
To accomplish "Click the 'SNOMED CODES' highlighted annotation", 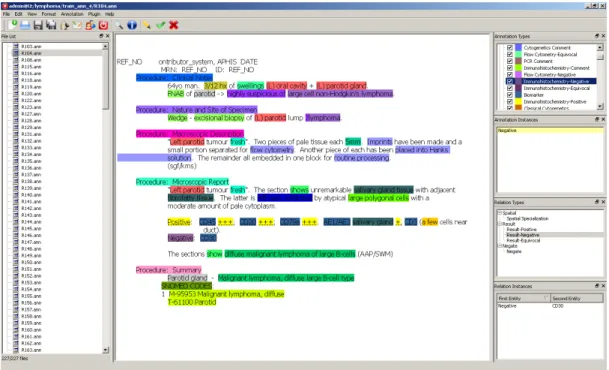I will [186, 286].
